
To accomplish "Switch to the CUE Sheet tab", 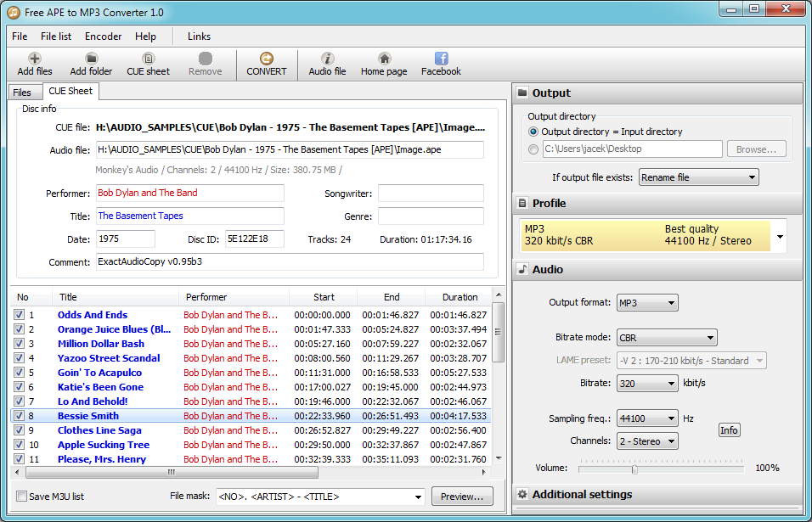I will coord(70,91).
